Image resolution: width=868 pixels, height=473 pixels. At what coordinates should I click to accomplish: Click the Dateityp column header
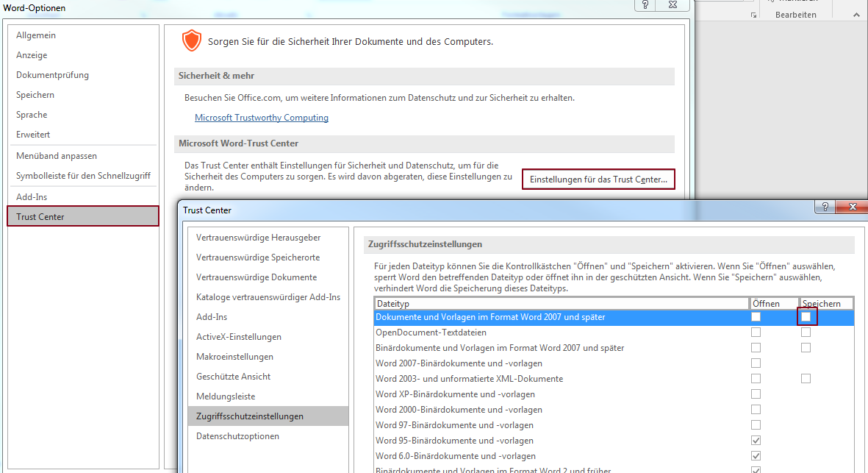562,304
